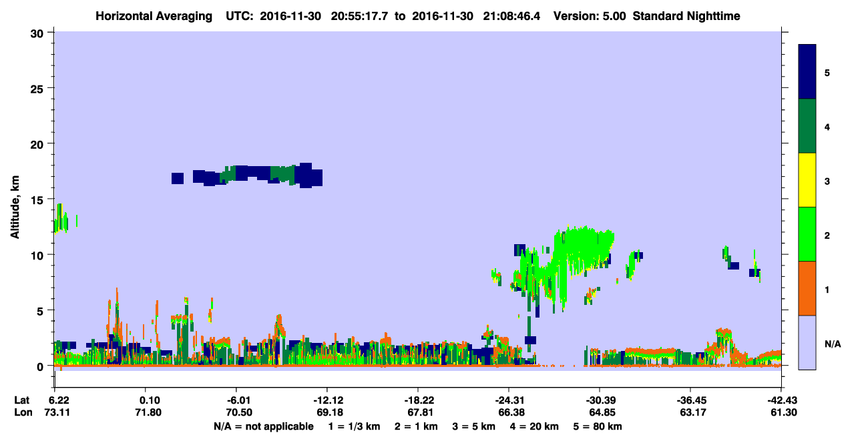The width and height of the screenshot is (868, 445).
Task: Select latitude value '-24.31'
Action: 509,400
